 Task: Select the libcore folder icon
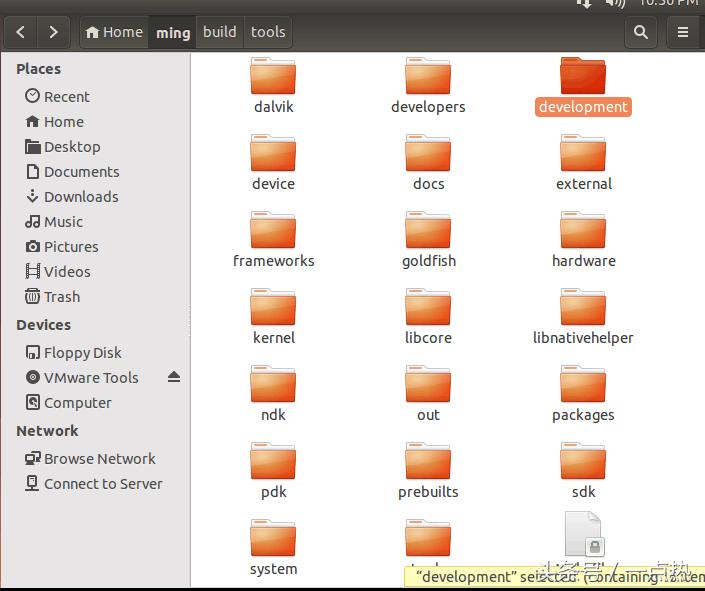pos(428,306)
